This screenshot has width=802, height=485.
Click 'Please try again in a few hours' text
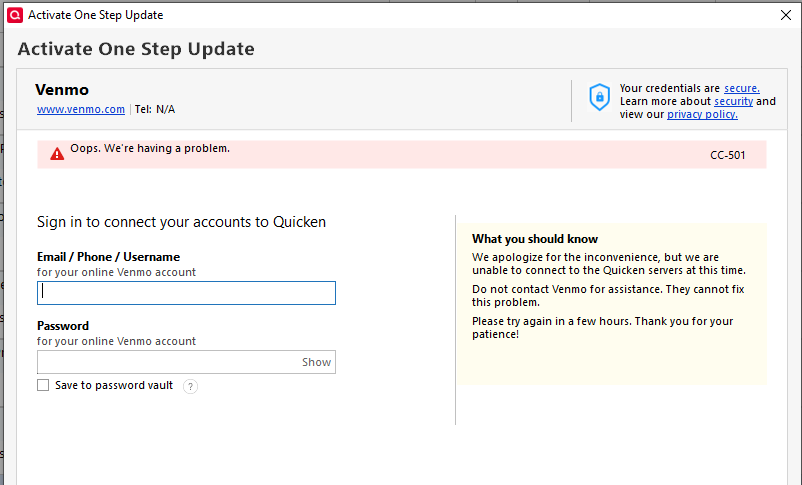[x=603, y=327]
